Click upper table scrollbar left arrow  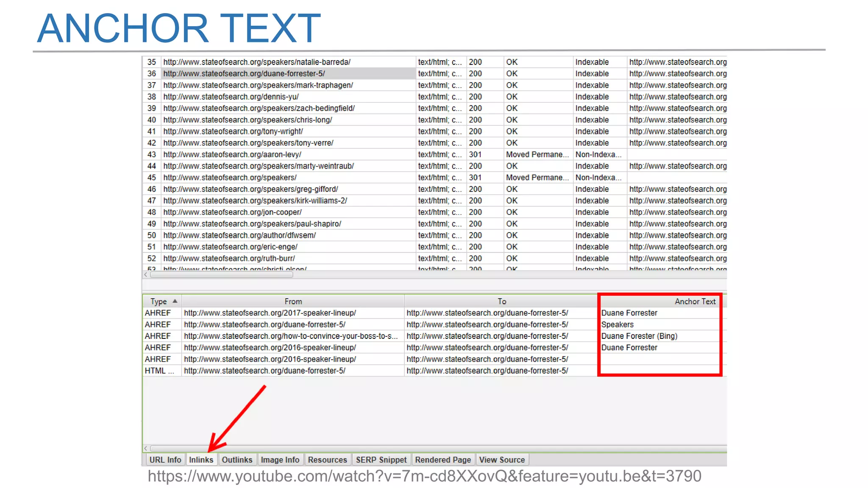146,274
